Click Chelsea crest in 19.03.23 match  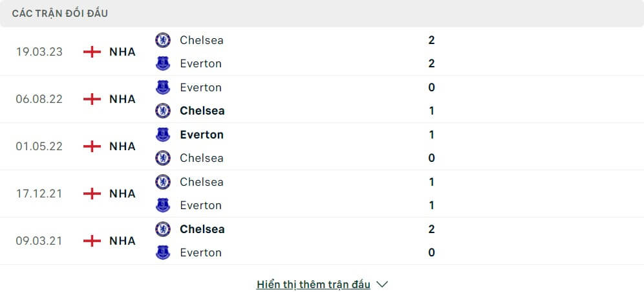(163, 40)
